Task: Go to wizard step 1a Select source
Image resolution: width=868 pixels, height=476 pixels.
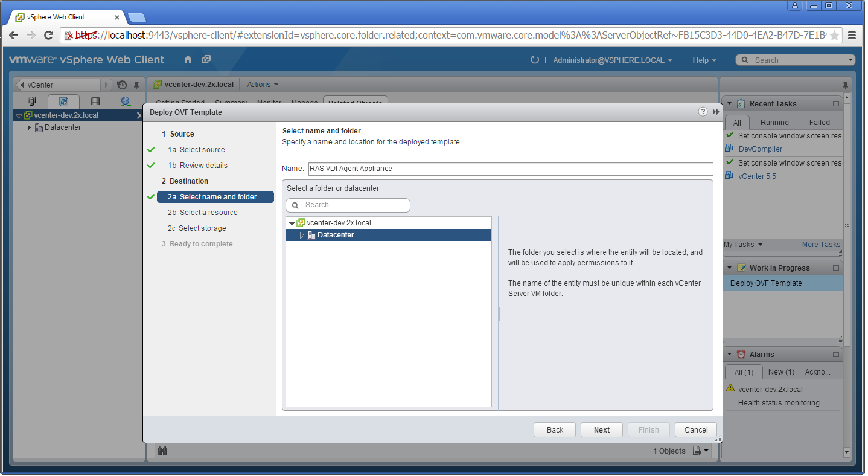Action: click(x=196, y=150)
